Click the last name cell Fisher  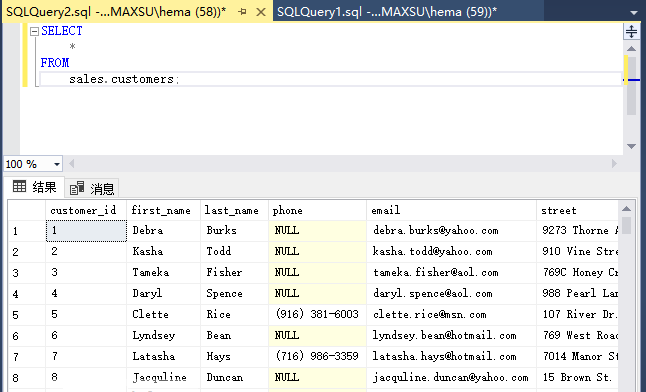pyautogui.click(x=234, y=273)
